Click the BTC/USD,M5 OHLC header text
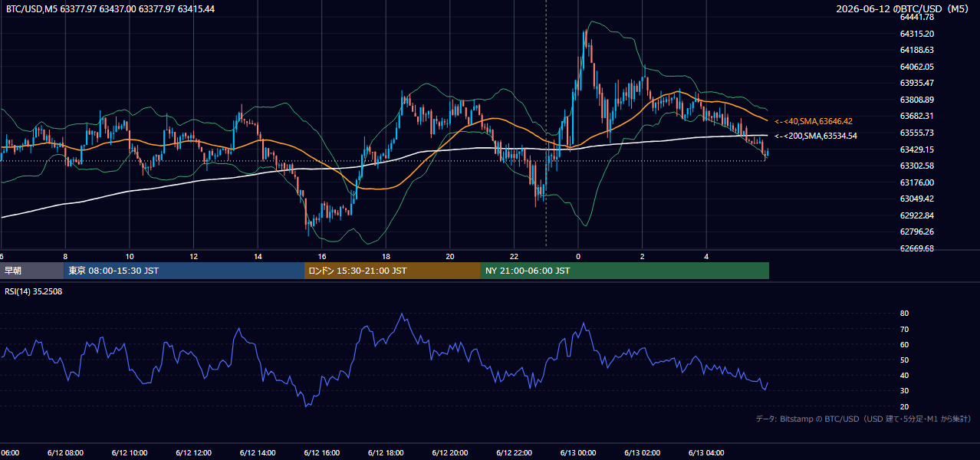980x460 pixels. tap(110, 9)
